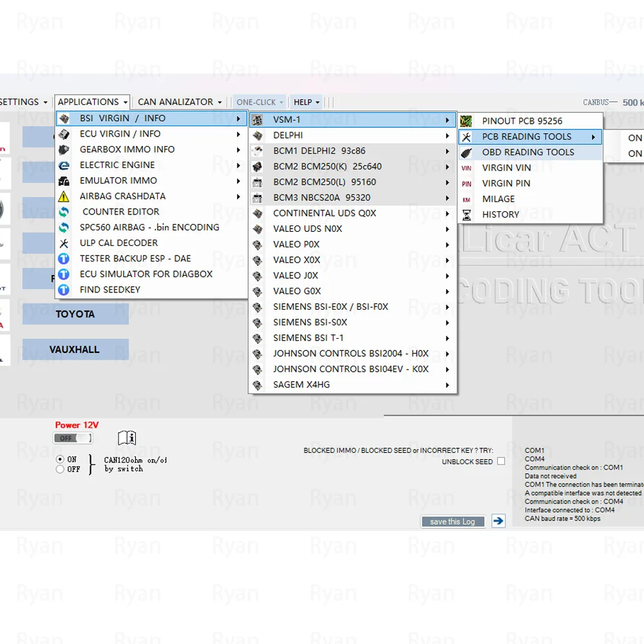
Task: Click the MILAGE KM icon
Action: [466, 200]
